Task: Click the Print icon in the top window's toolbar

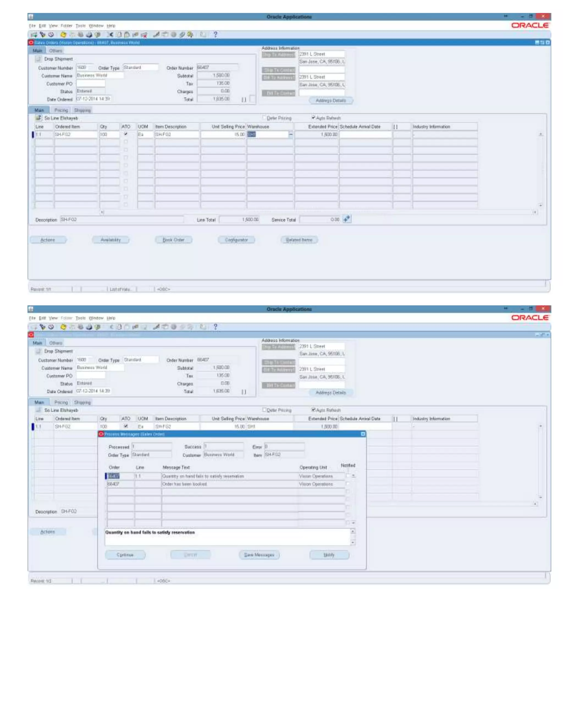Action: (x=89, y=34)
